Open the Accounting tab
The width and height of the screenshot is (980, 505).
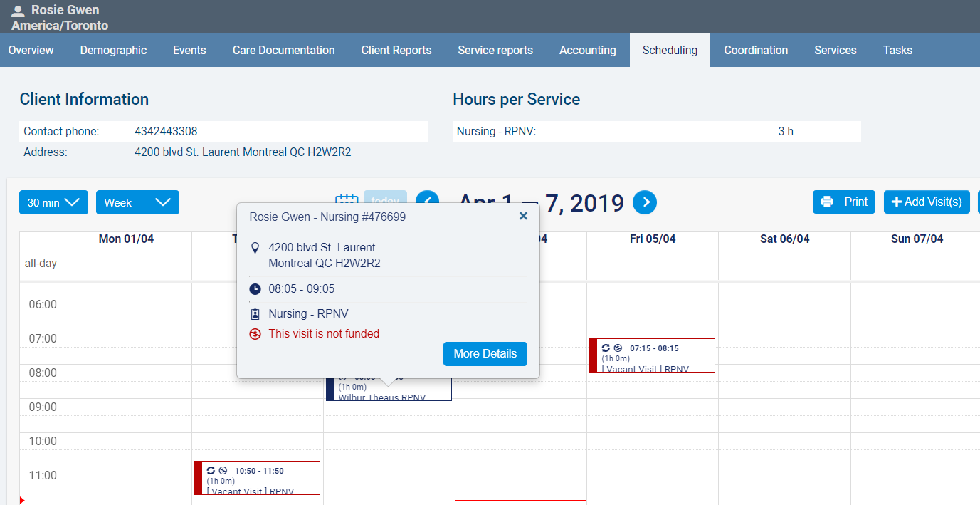tap(587, 50)
